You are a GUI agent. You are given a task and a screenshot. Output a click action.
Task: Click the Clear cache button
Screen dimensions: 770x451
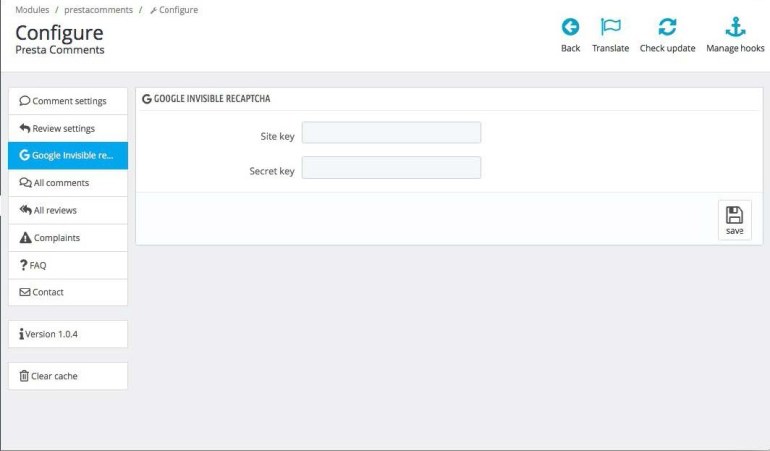click(68, 376)
